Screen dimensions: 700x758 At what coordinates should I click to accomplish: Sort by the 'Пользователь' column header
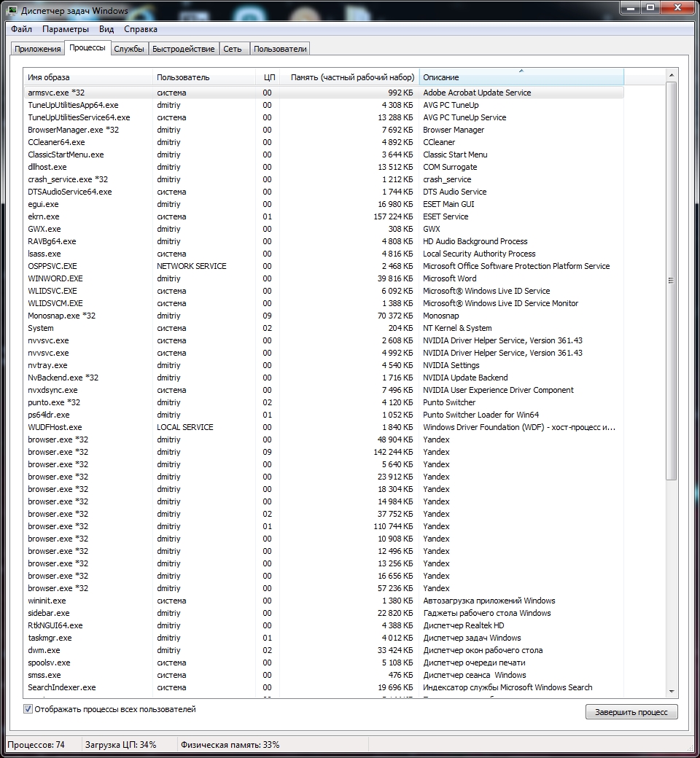(182, 77)
